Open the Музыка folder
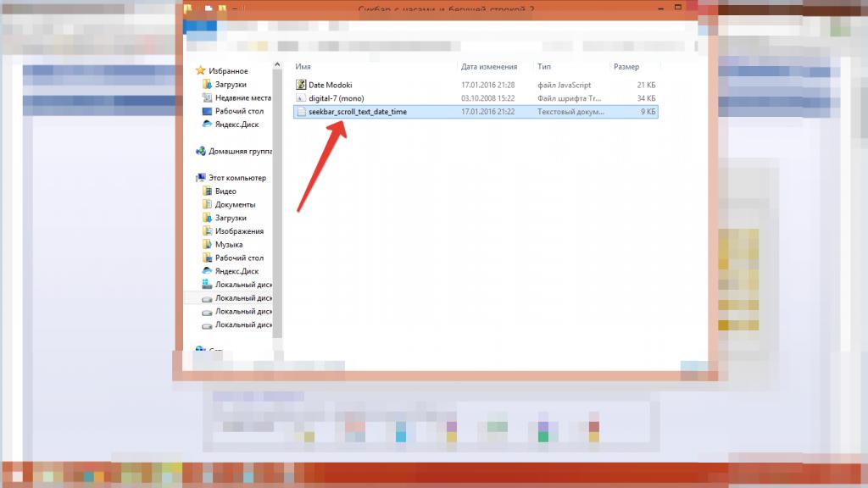This screenshot has width=868, height=488. click(x=228, y=245)
